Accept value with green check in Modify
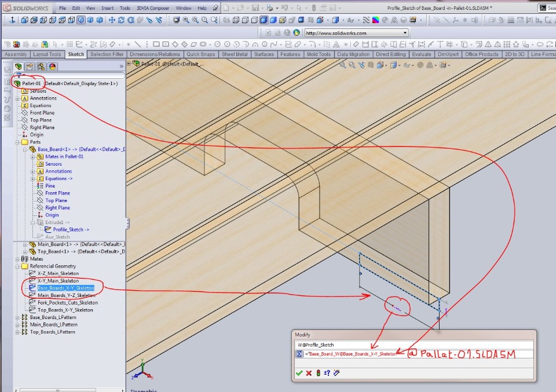This screenshot has width=556, height=392. click(299, 373)
